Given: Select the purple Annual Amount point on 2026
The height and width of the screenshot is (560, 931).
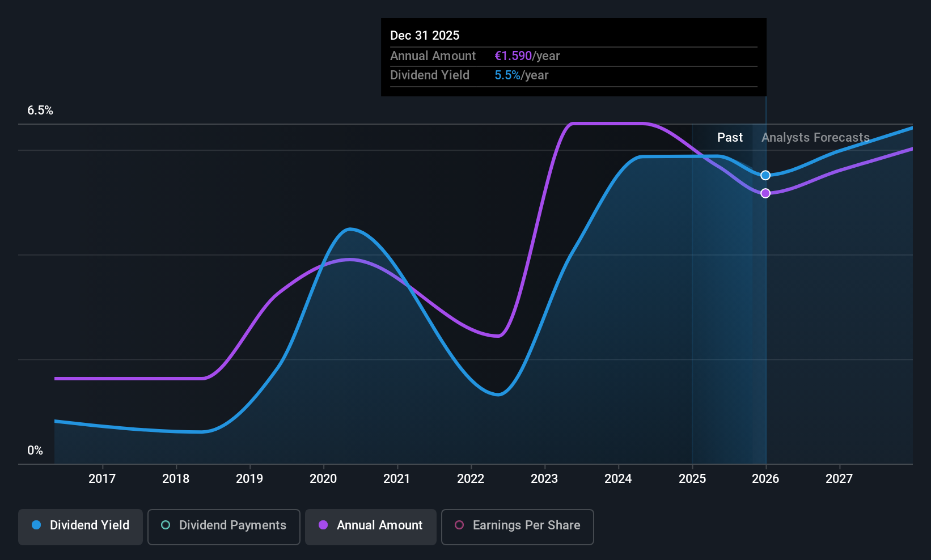Looking at the screenshot, I should point(765,193).
